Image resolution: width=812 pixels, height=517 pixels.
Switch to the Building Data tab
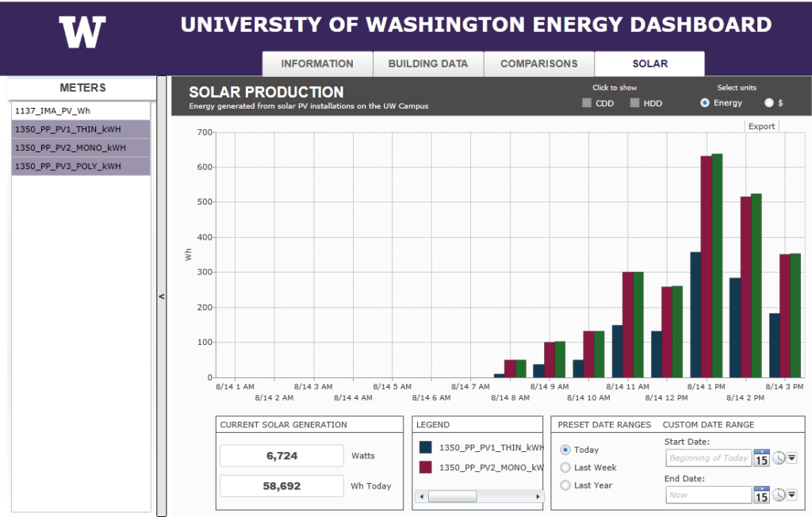(428, 63)
